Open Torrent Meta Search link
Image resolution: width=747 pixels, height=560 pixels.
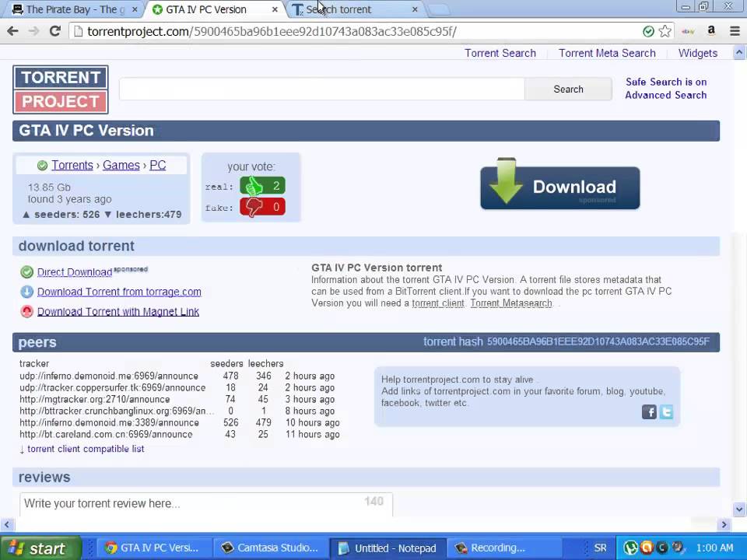click(x=607, y=54)
